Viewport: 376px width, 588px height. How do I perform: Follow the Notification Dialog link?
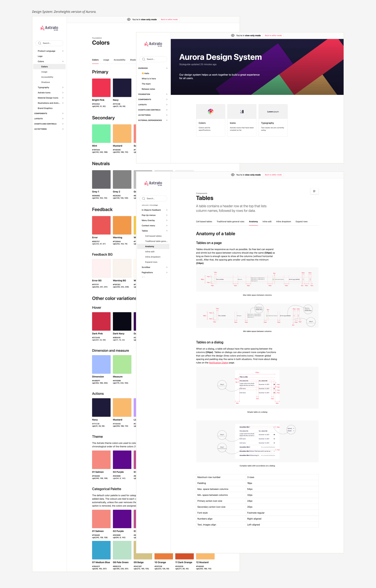(219, 362)
